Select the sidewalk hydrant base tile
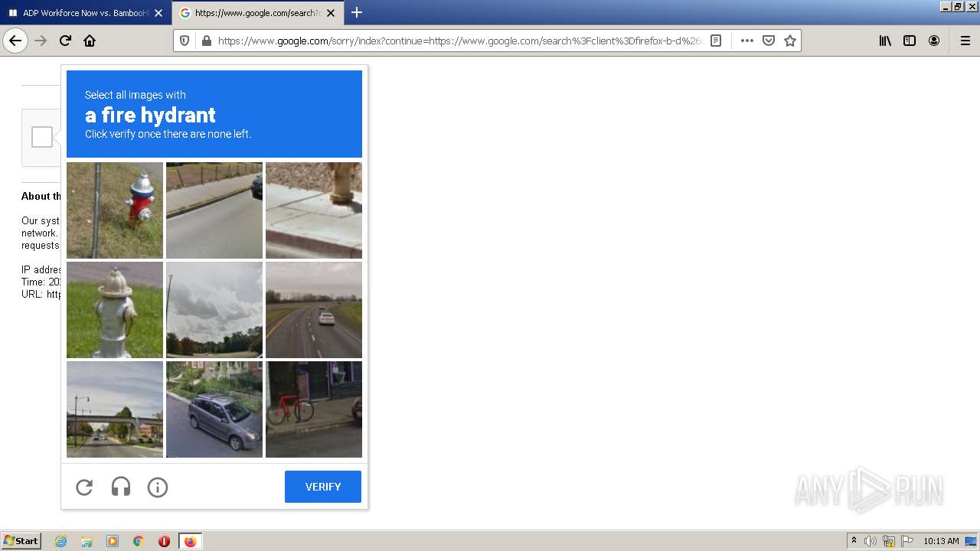The width and height of the screenshot is (980, 551). [314, 210]
